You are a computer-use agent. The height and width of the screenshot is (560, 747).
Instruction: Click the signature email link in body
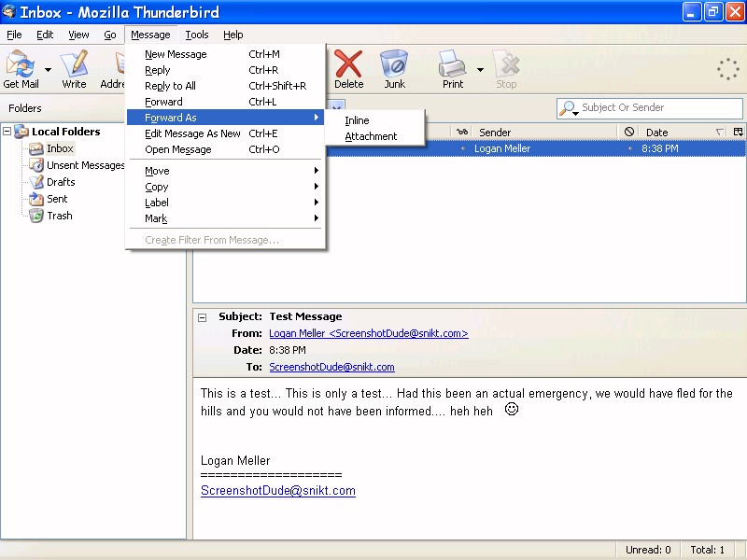277,491
